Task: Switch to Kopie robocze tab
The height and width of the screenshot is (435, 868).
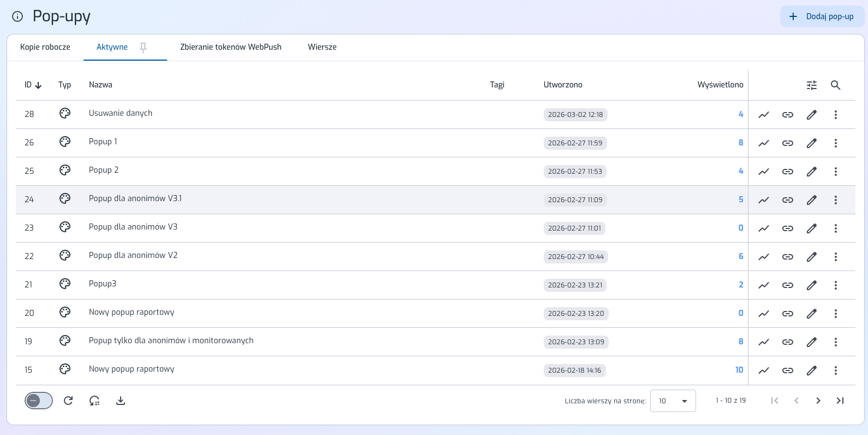Action: click(45, 48)
